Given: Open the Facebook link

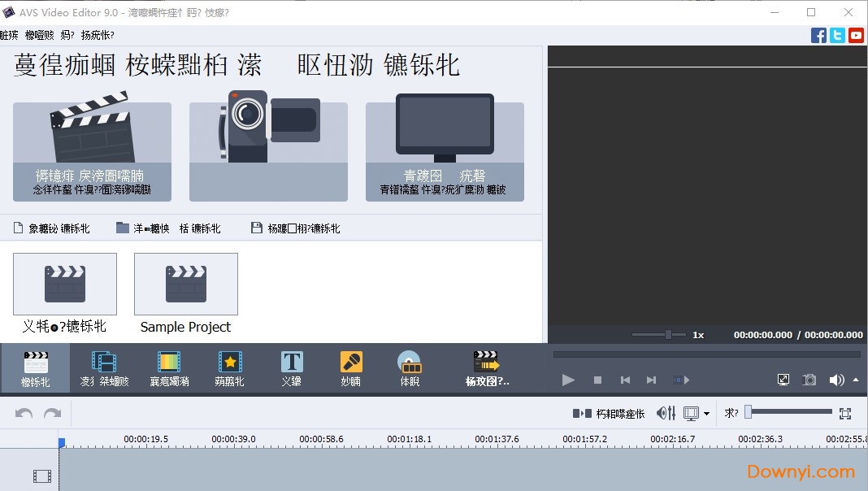Looking at the screenshot, I should [818, 35].
